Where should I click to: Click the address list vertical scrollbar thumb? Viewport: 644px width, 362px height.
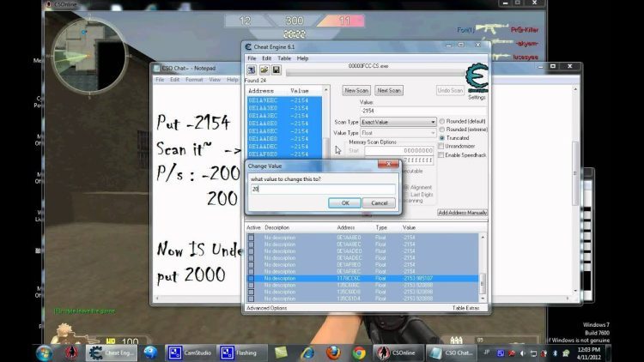tap(483, 282)
